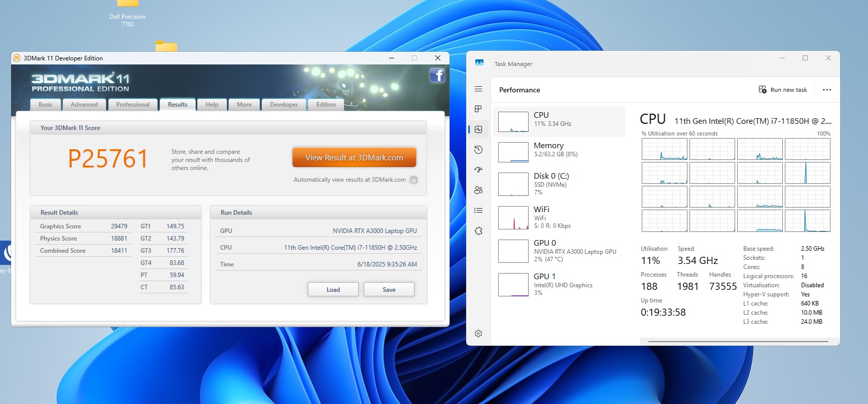
Task: Open the Processes page icon in Task Manager
Action: click(478, 109)
